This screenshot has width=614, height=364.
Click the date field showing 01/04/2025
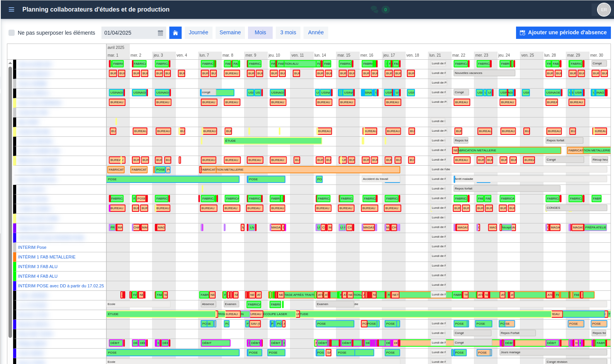tap(129, 33)
